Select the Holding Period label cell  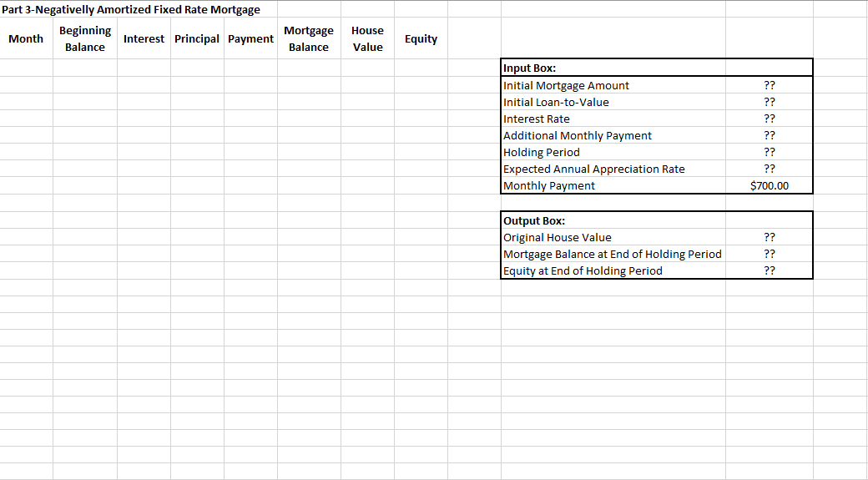613,152
